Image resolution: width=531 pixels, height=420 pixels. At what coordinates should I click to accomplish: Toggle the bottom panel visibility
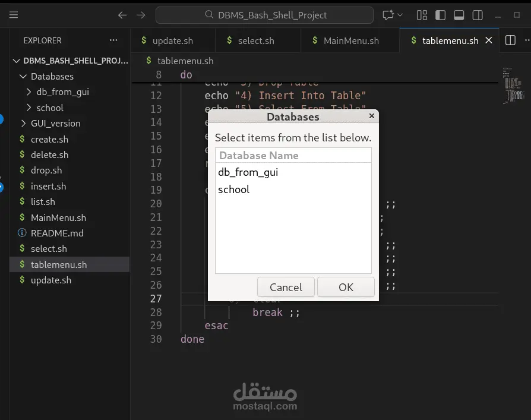point(459,15)
